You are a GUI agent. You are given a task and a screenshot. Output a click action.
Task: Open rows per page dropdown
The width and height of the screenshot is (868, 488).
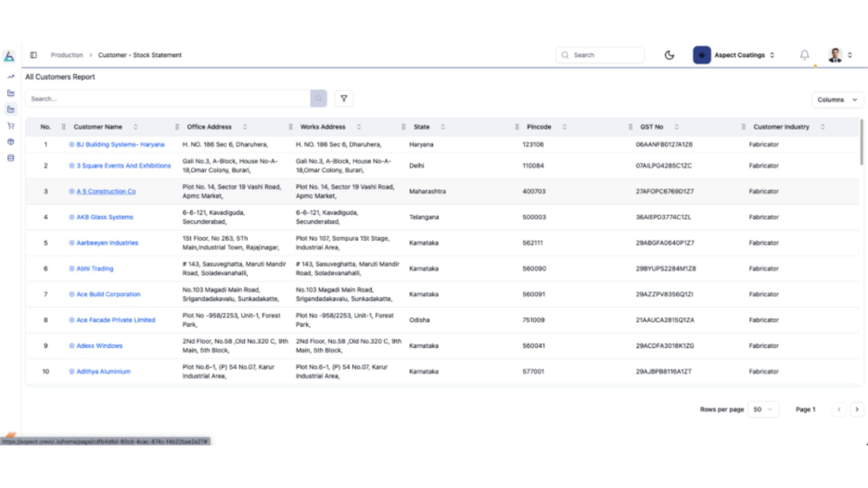[763, 409]
